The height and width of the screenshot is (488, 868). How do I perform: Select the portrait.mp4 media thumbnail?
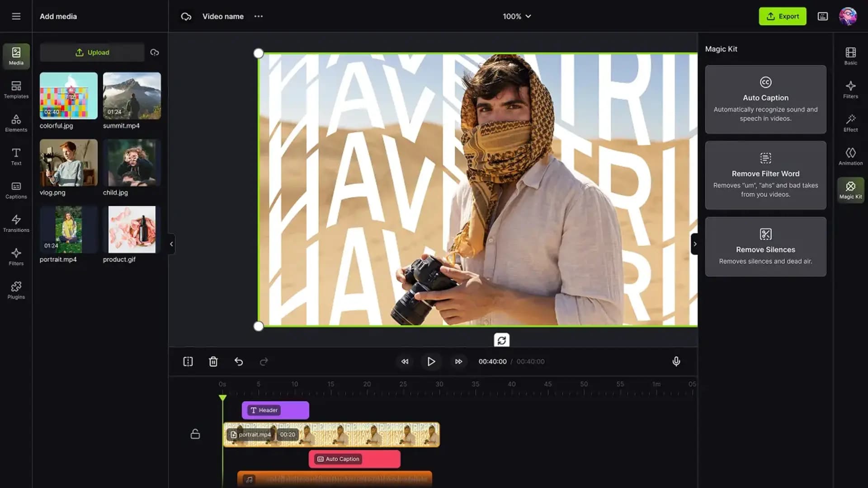coord(69,230)
